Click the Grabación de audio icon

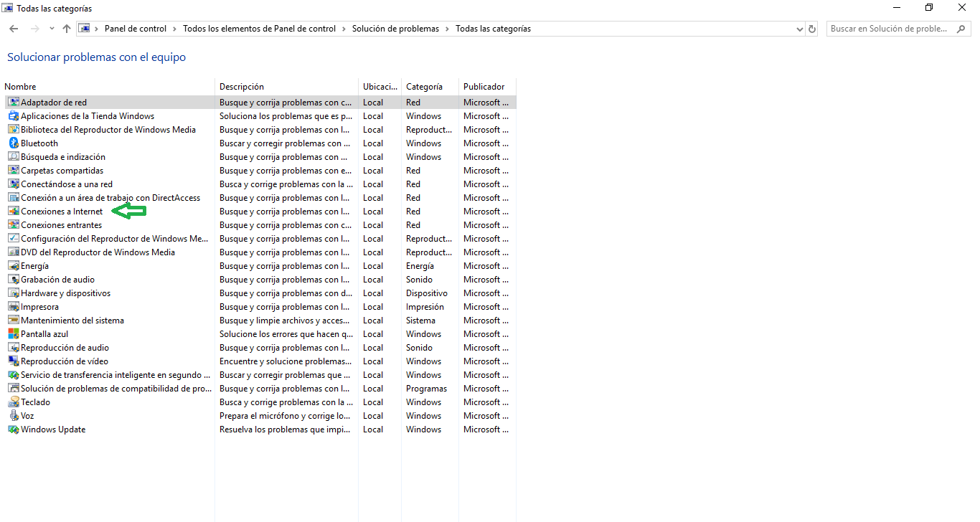(x=14, y=280)
